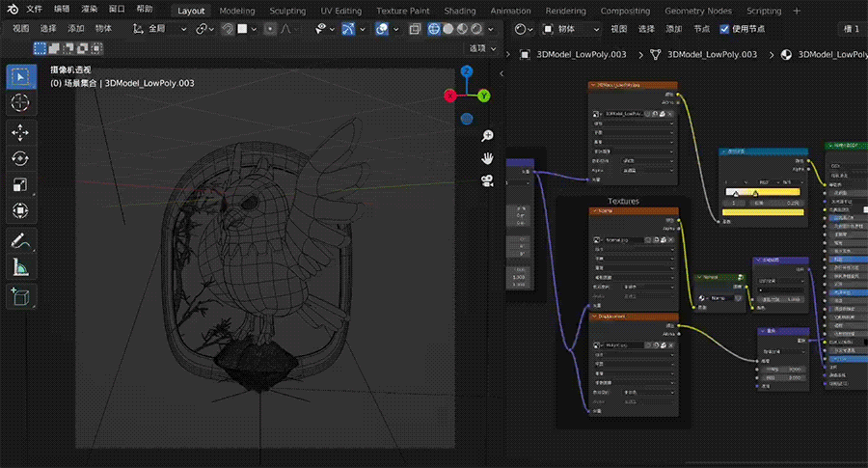This screenshot has width=868, height=468.
Task: Select the Scale tool
Action: [20, 184]
